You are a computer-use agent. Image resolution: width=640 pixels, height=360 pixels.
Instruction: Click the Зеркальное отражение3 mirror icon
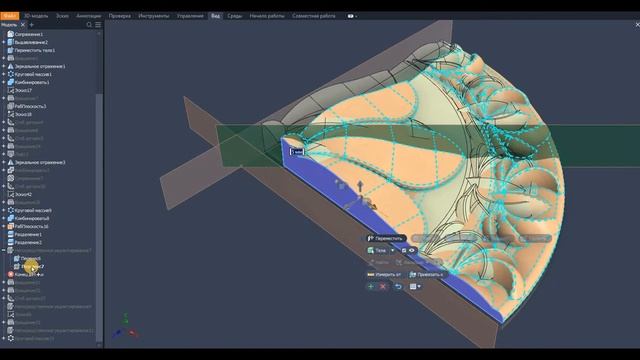coord(11,162)
